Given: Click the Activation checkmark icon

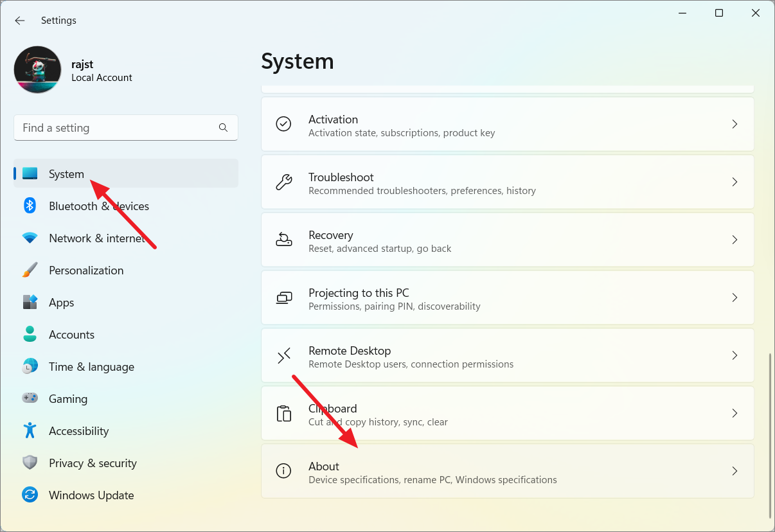Looking at the screenshot, I should (283, 124).
